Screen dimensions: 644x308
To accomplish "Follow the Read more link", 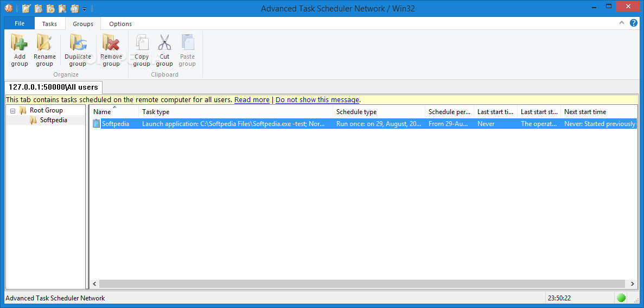I will [x=252, y=99].
